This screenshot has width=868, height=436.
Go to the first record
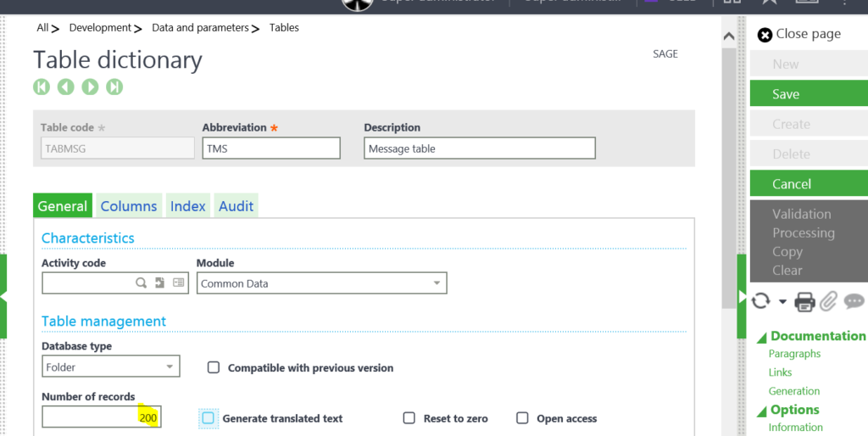point(42,87)
